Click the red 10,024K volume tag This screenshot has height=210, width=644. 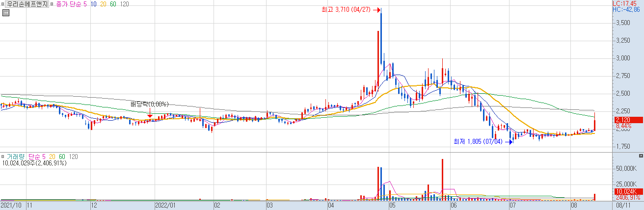pyautogui.click(x=628, y=191)
